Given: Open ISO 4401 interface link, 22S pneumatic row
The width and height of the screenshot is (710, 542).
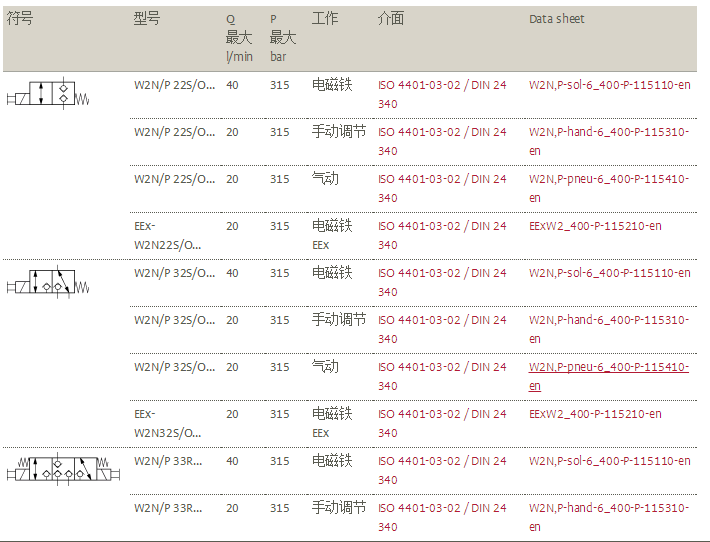Looking at the screenshot, I should 442,188.
